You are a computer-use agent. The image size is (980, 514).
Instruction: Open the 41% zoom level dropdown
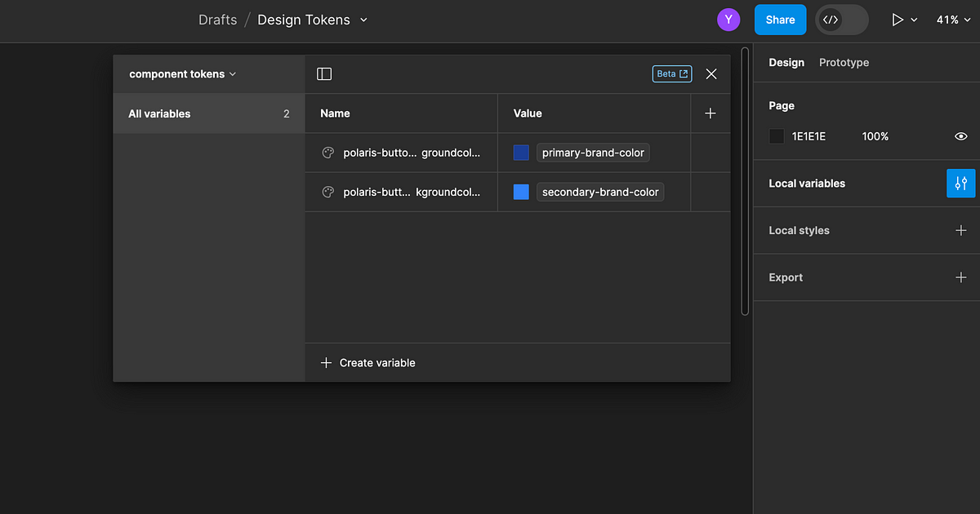(x=953, y=19)
